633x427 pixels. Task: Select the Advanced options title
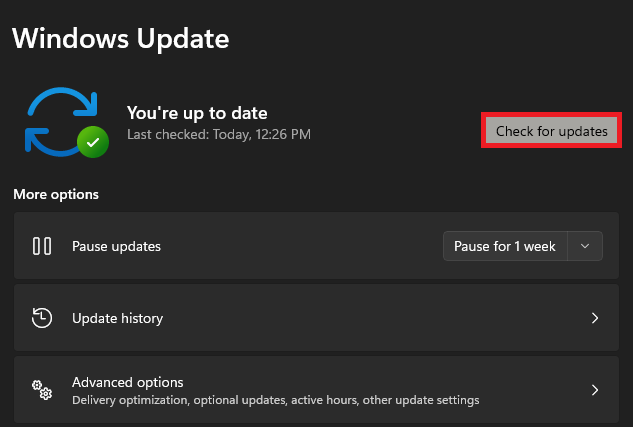point(127,382)
